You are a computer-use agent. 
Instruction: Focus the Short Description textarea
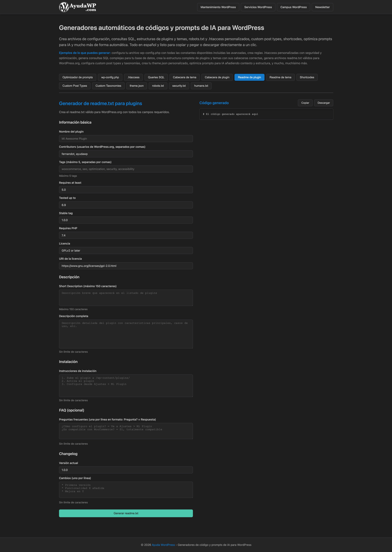pos(126,298)
